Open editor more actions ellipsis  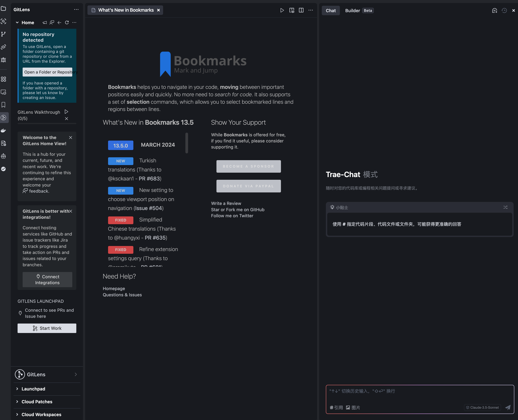(x=311, y=10)
